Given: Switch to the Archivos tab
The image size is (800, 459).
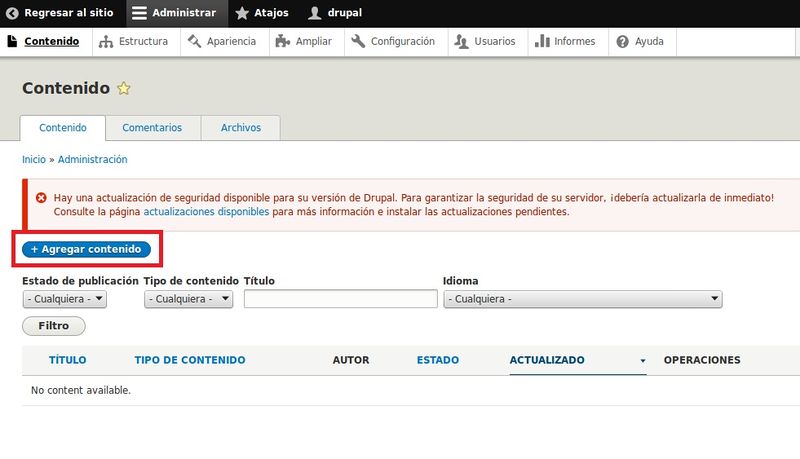Looking at the screenshot, I should tap(241, 128).
